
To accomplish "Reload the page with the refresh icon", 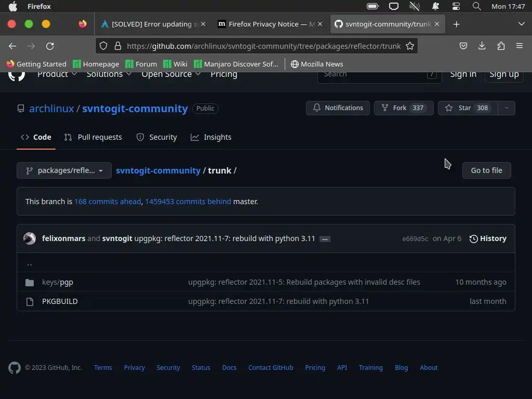I will [x=50, y=46].
